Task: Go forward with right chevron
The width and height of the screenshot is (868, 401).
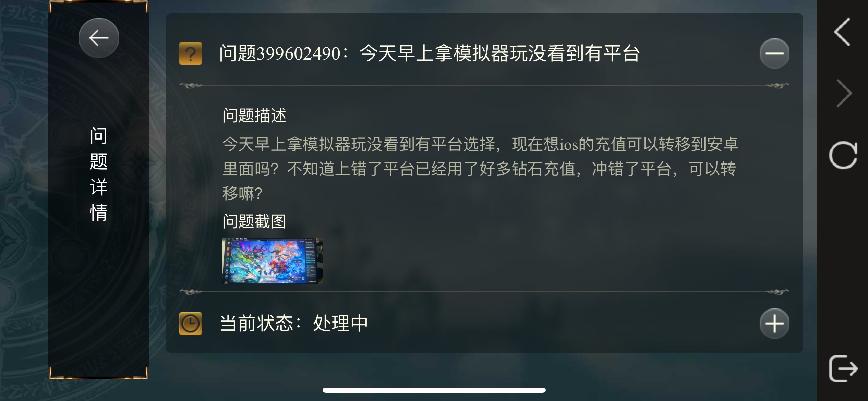Action: pyautogui.click(x=844, y=93)
